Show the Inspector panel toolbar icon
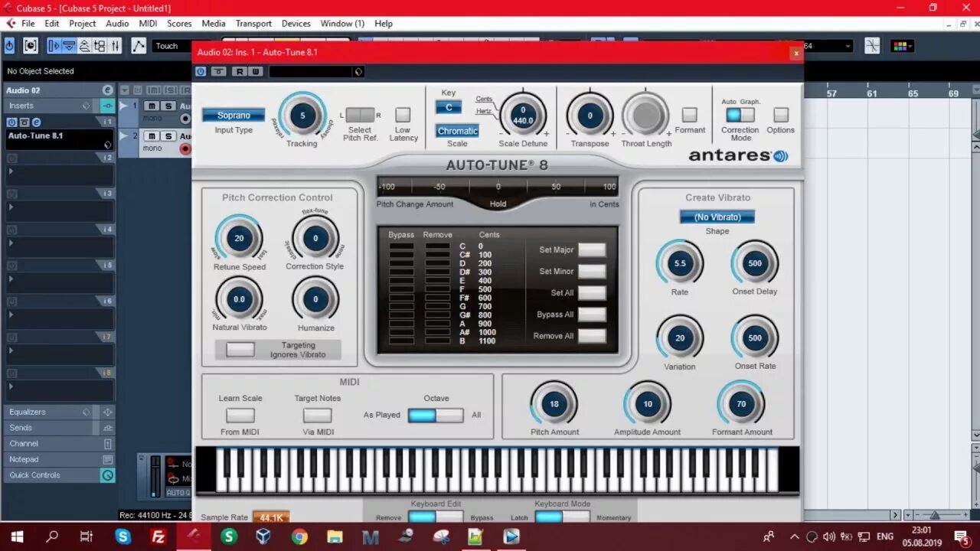This screenshot has width=980, height=551. 54,46
